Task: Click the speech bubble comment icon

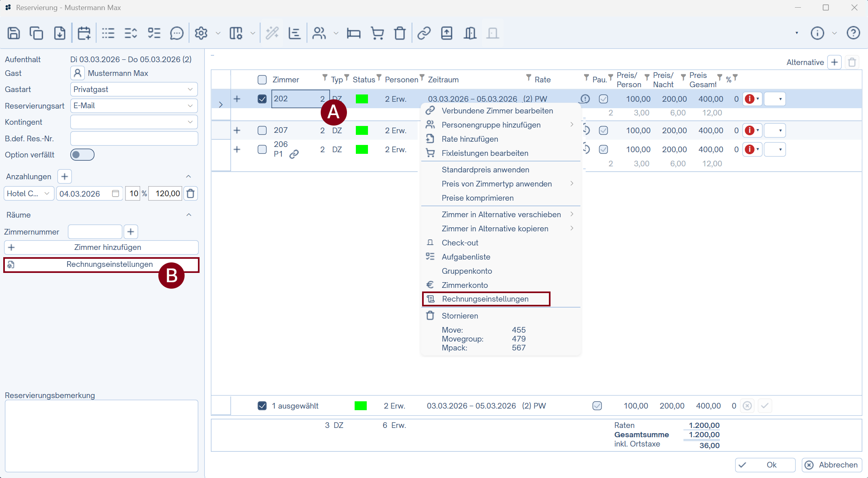Action: [177, 33]
